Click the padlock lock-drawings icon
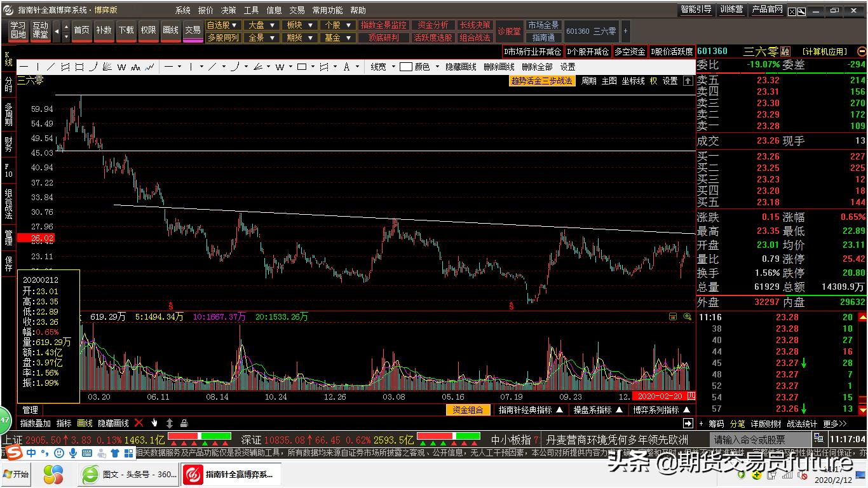868x488 pixels. pos(184,423)
